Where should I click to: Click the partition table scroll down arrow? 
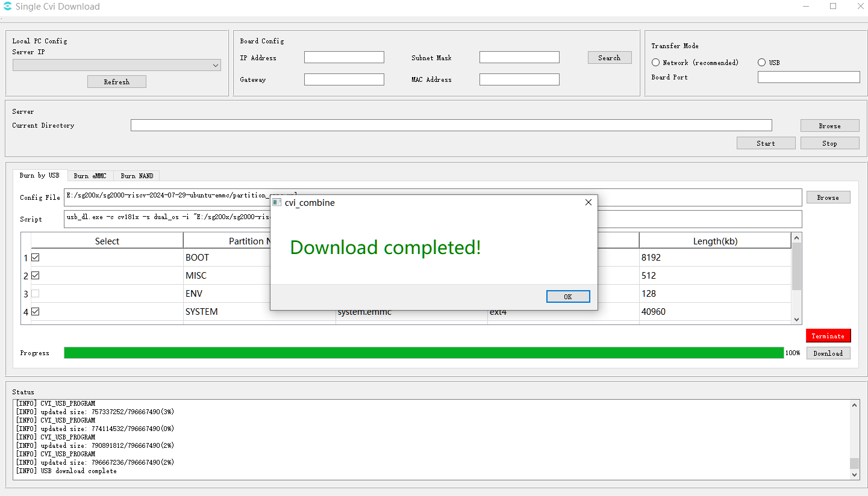pyautogui.click(x=796, y=320)
